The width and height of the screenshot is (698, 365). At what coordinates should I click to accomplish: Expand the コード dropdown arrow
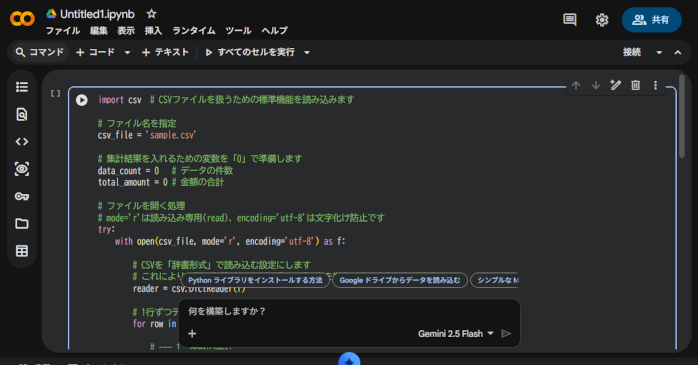point(127,53)
